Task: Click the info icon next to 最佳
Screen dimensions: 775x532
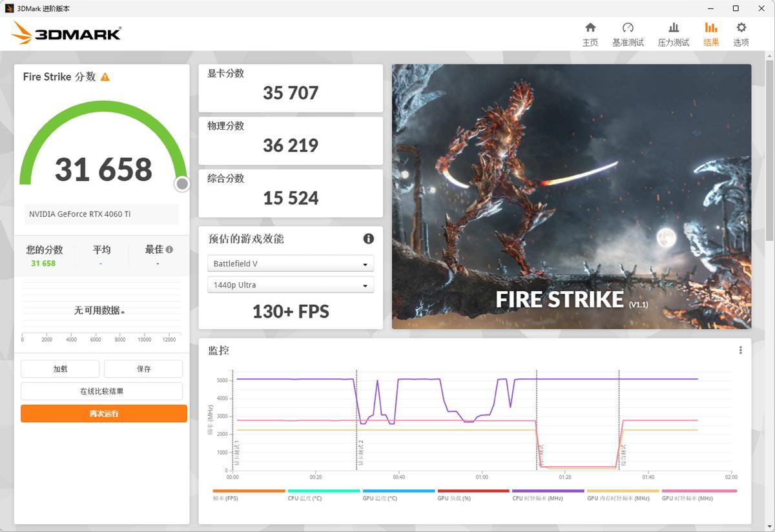Action: 168,249
